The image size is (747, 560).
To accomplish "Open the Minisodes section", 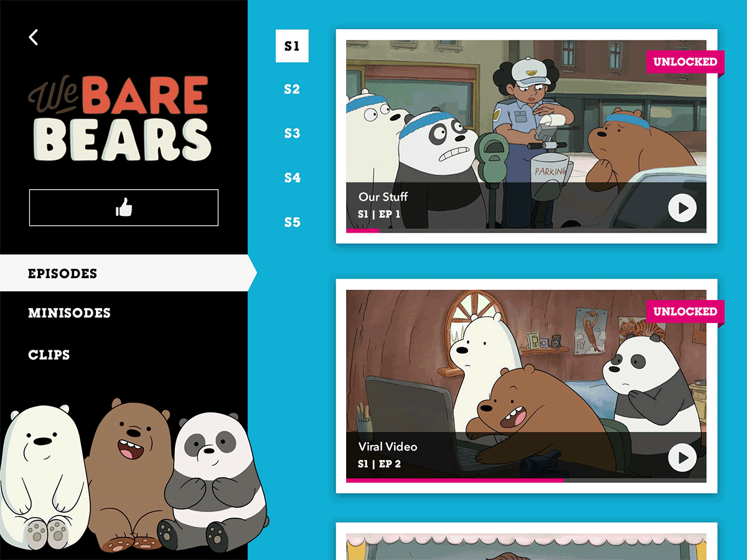I will 69,313.
